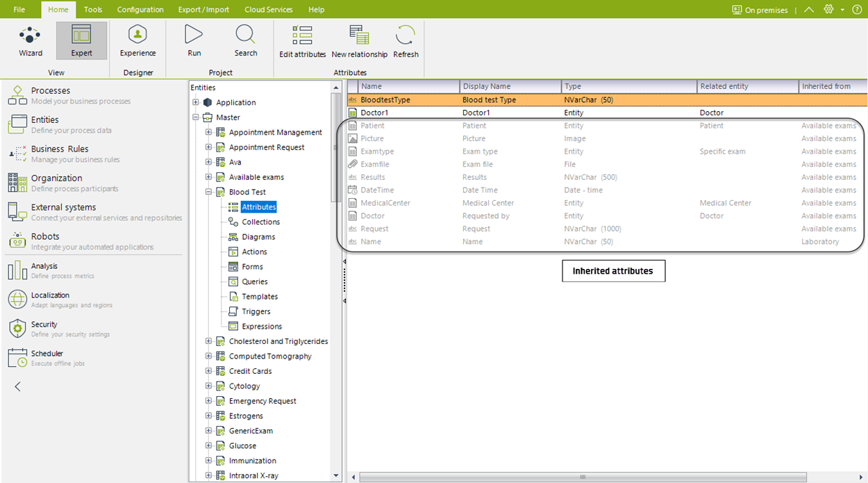868x483 pixels.
Task: Select Collections under Blood Test
Action: coord(260,222)
